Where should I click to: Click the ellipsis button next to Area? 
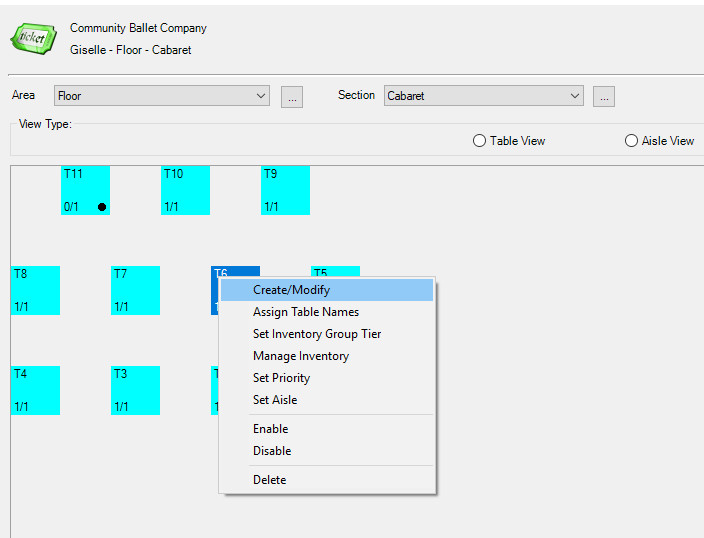click(x=292, y=97)
